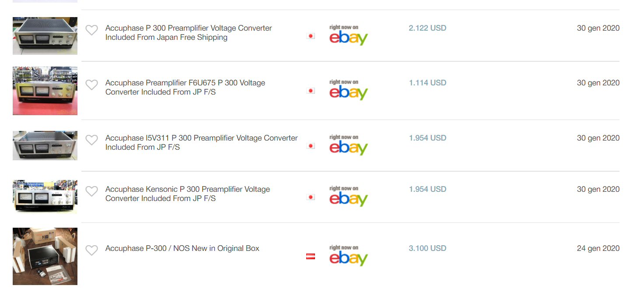Open thumbnail of Accuphase P-300 NOS boxed unit
This screenshot has height=289, width=644.
(45, 256)
